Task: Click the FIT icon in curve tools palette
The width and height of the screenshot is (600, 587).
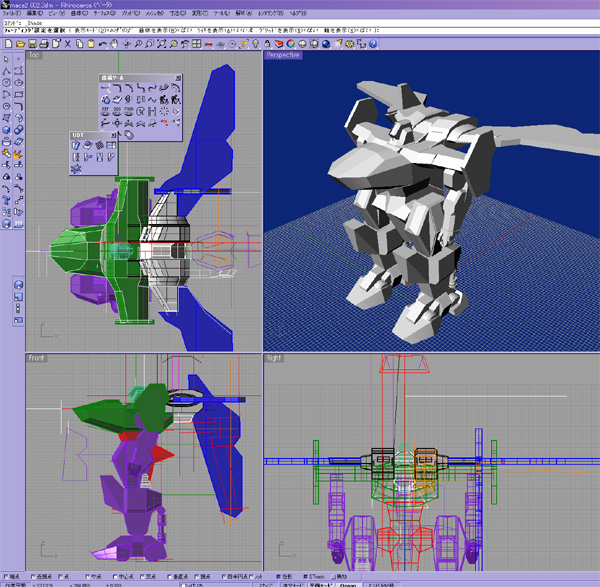Action: click(x=105, y=111)
